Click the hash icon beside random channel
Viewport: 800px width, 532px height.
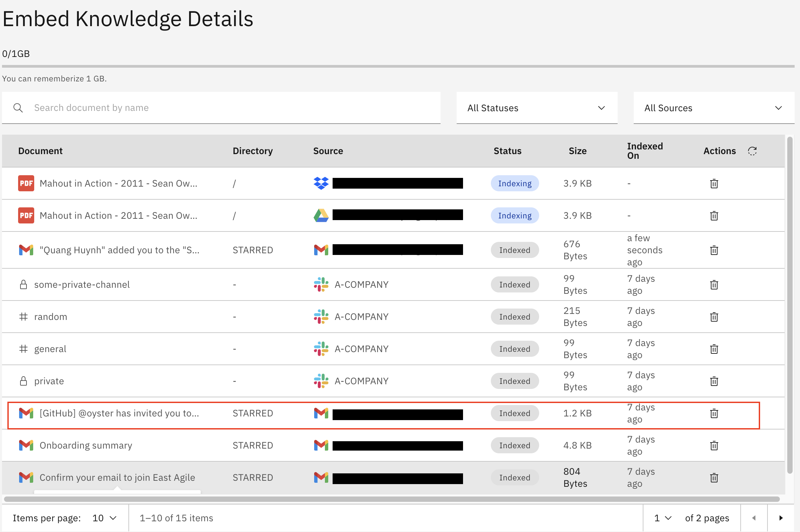pos(24,316)
